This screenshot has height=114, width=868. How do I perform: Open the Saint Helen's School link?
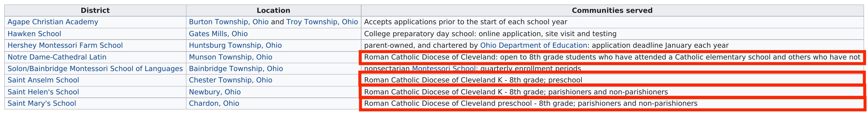43,92
